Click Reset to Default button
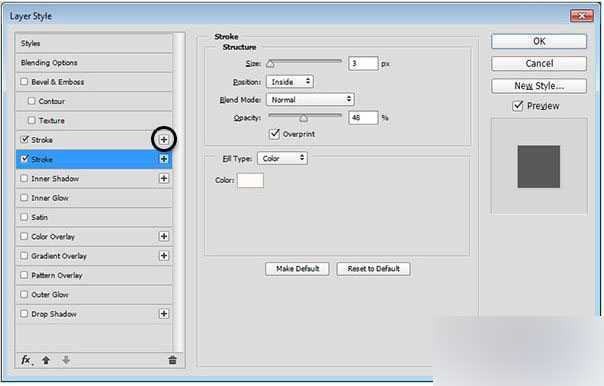The image size is (604, 386). [373, 269]
